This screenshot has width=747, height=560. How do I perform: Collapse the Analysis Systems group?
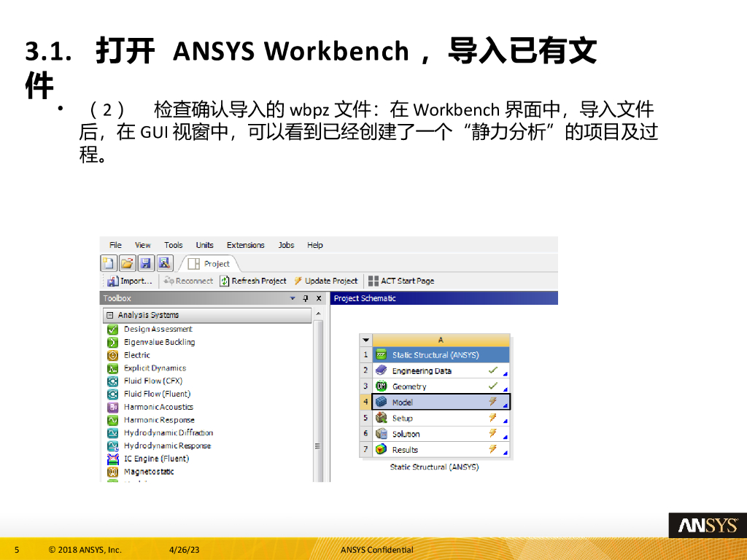click(110, 315)
